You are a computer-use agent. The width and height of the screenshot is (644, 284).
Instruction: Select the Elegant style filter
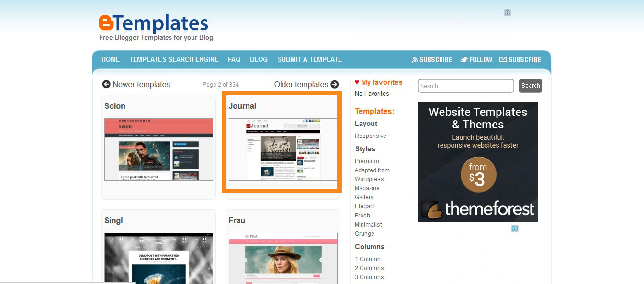click(365, 206)
